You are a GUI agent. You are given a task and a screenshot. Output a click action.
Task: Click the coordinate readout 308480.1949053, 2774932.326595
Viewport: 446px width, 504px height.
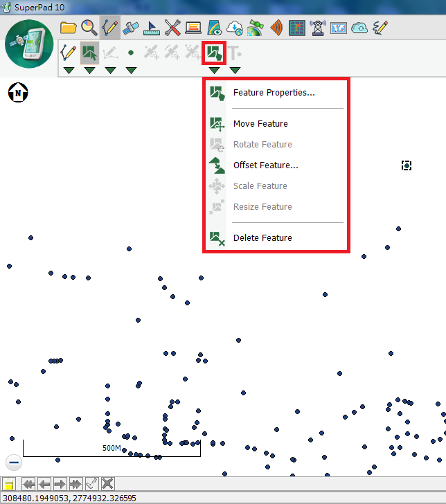click(69, 498)
